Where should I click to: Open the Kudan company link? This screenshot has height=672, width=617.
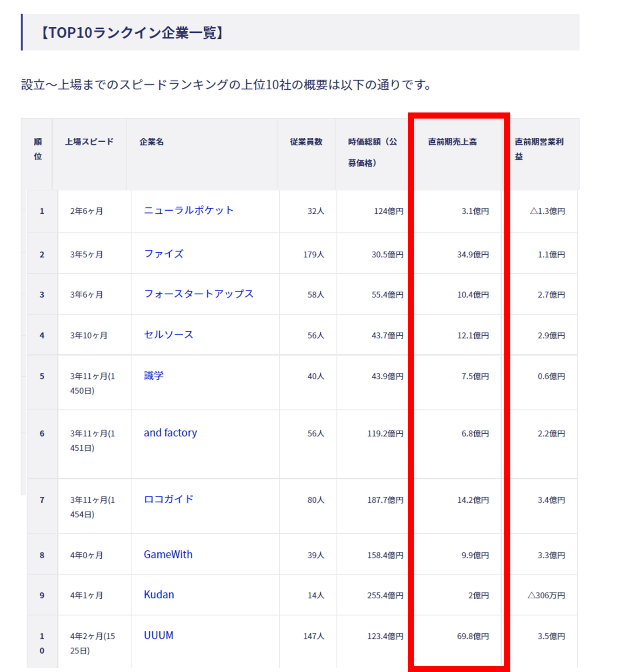point(159,595)
